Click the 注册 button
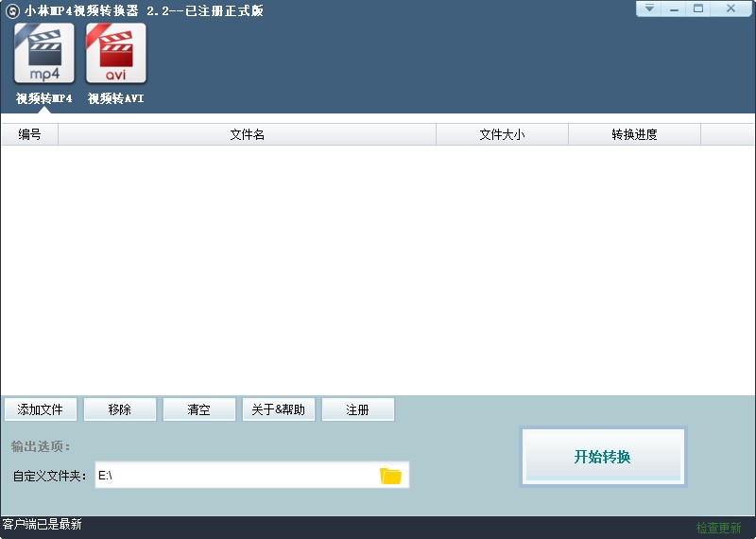The image size is (756, 539). pyautogui.click(x=358, y=409)
